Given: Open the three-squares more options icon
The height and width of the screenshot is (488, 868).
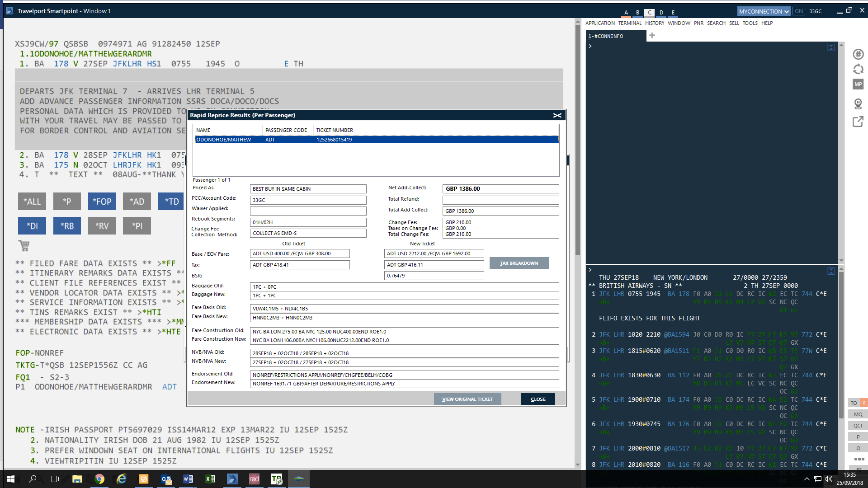Looking at the screenshot, I should click(859, 459).
